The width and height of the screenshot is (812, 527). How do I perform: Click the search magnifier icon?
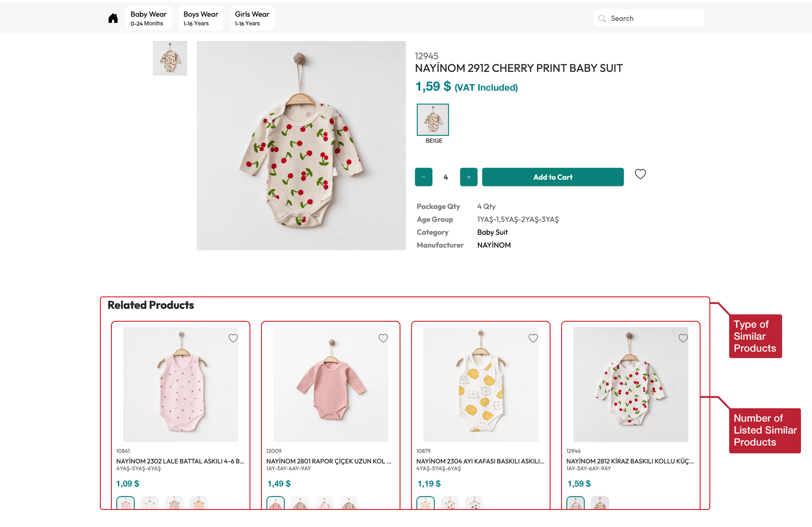pyautogui.click(x=602, y=18)
